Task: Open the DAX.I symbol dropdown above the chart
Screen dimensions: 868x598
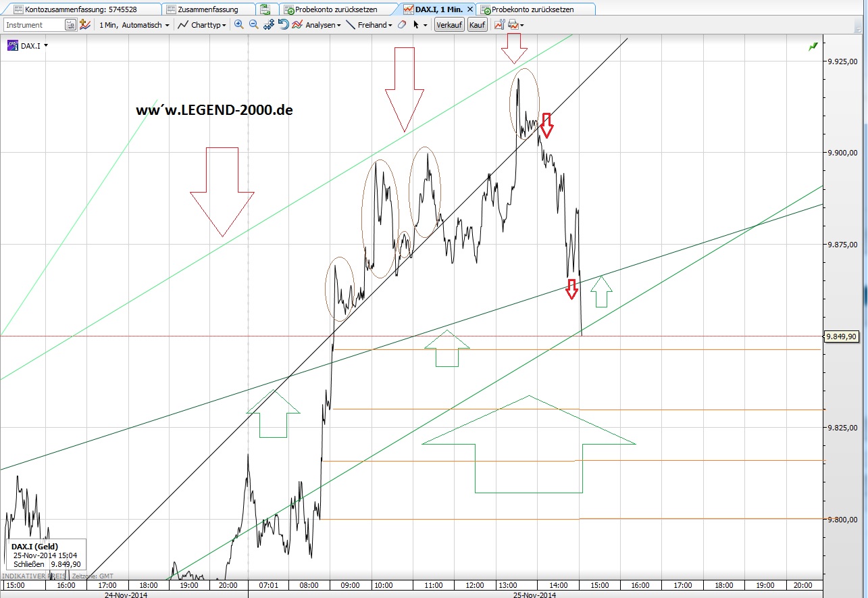Action: pyautogui.click(x=32, y=46)
